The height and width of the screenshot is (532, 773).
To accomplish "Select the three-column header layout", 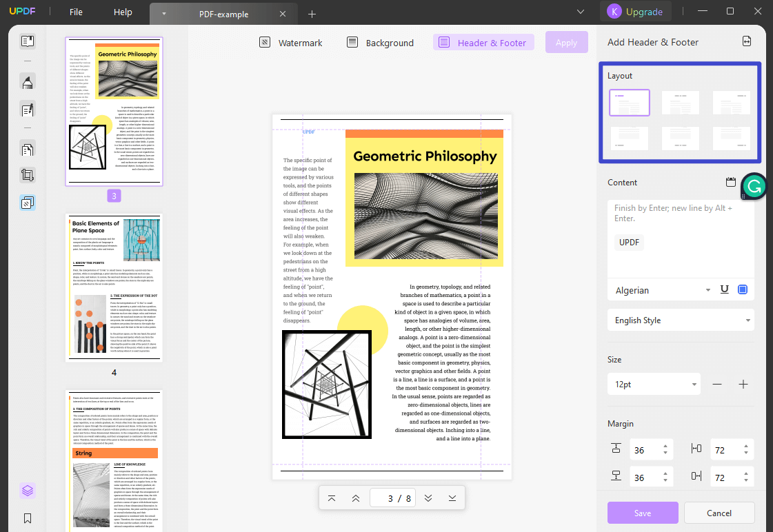I will (x=731, y=102).
